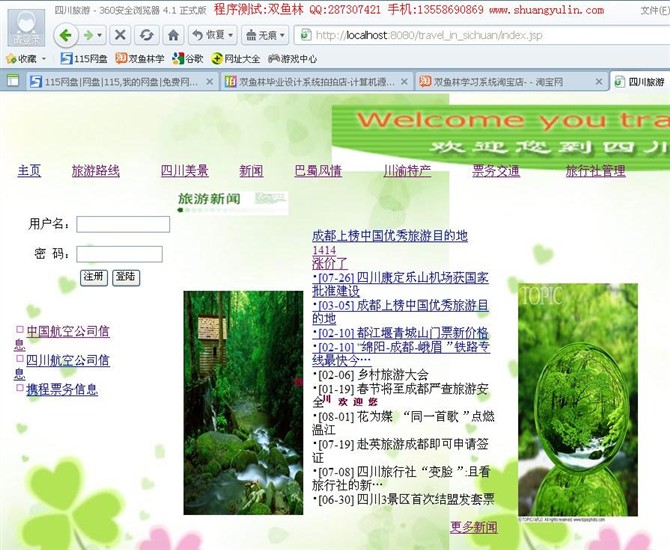This screenshot has height=550, width=670.
Task: Expand the 无痕 dropdown arrow
Action: [x=283, y=35]
